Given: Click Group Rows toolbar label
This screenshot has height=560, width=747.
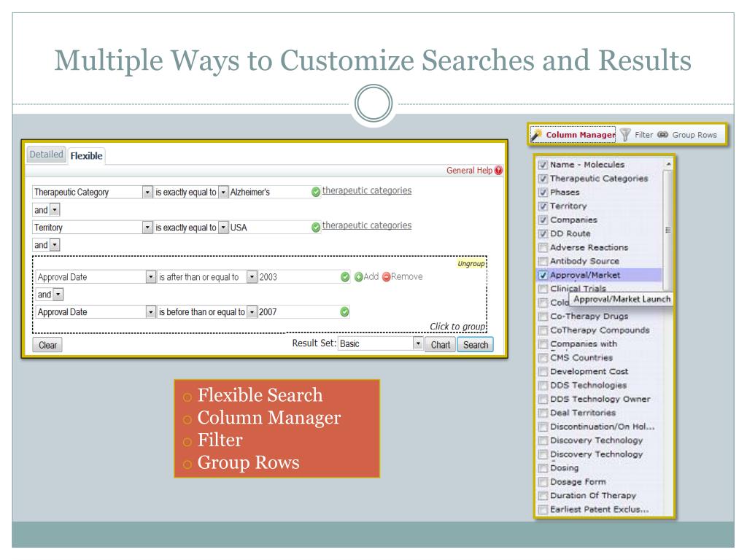Looking at the screenshot, I should 694,135.
